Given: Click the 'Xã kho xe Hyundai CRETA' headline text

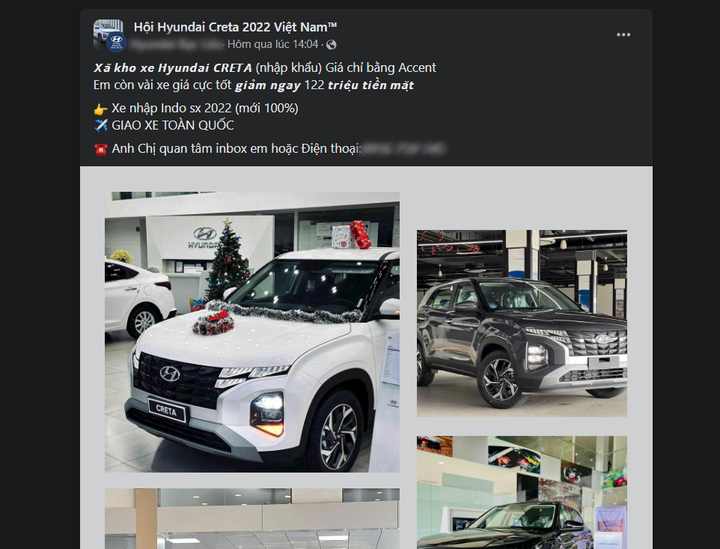Looking at the screenshot, I should tap(173, 68).
